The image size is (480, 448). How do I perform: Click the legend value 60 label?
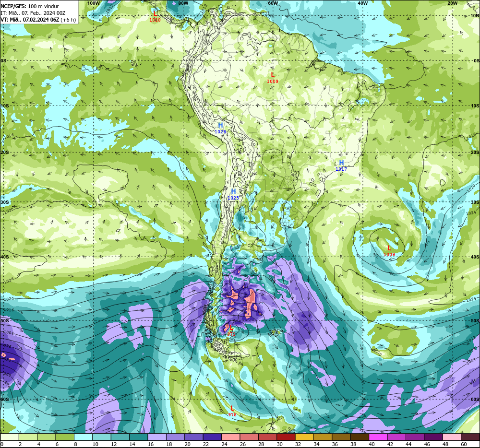point(464,444)
